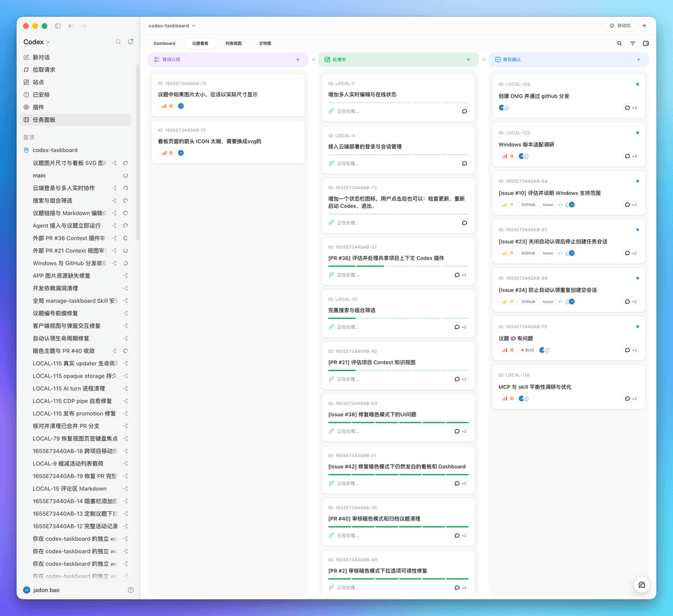673x616 pixels.
Task: Open the board filter icon
Action: pyautogui.click(x=632, y=44)
